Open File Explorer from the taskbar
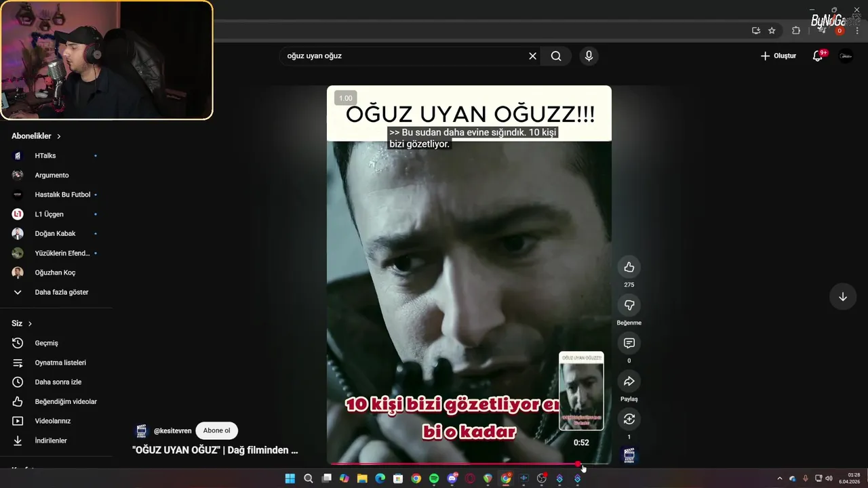868x488 pixels. coord(362,479)
